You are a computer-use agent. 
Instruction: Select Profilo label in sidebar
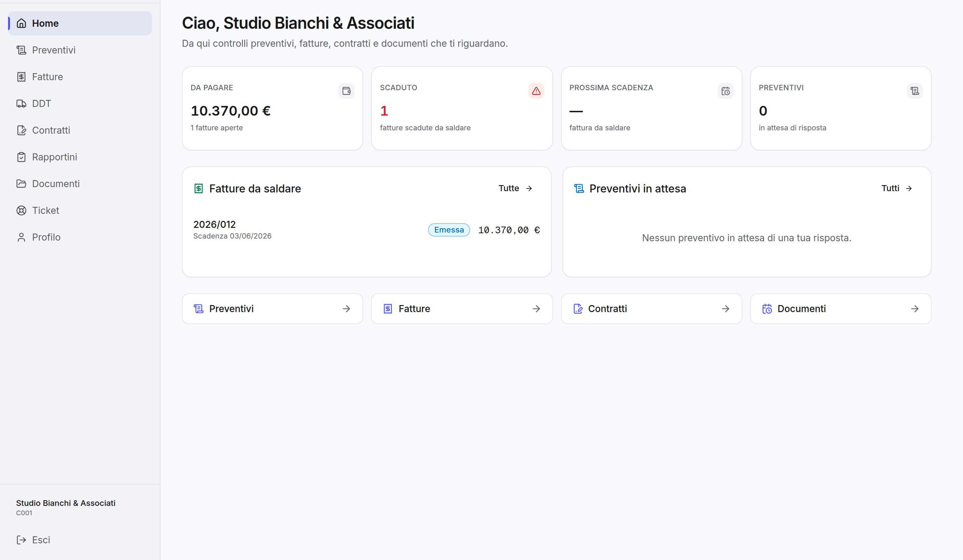click(46, 237)
